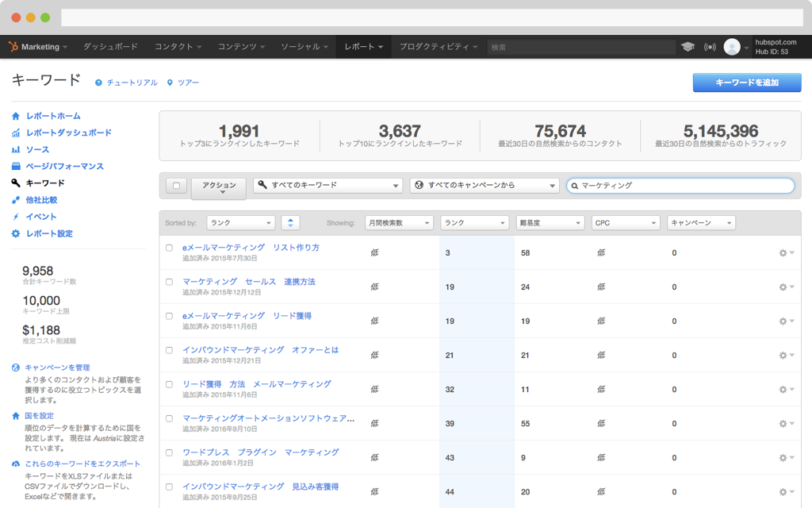Open キャンペーンを管理 link
Screen dimensions: 812x508
[x=57, y=368]
